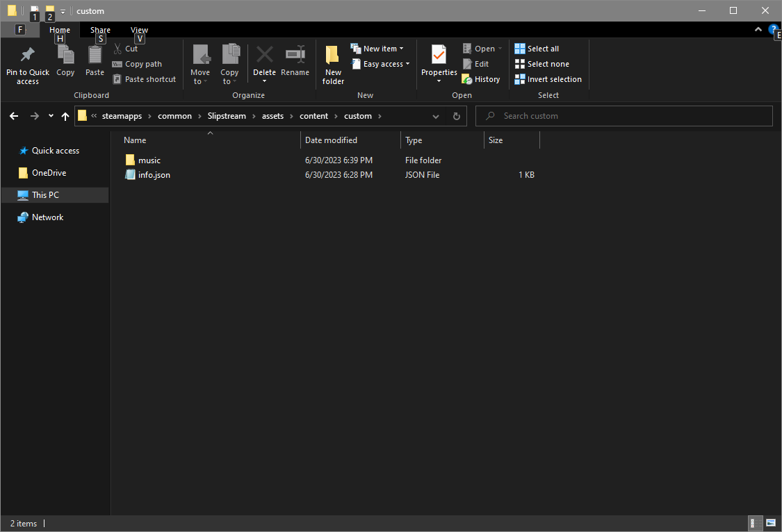
Task: Click the Pin to Quick access icon
Action: 27,55
